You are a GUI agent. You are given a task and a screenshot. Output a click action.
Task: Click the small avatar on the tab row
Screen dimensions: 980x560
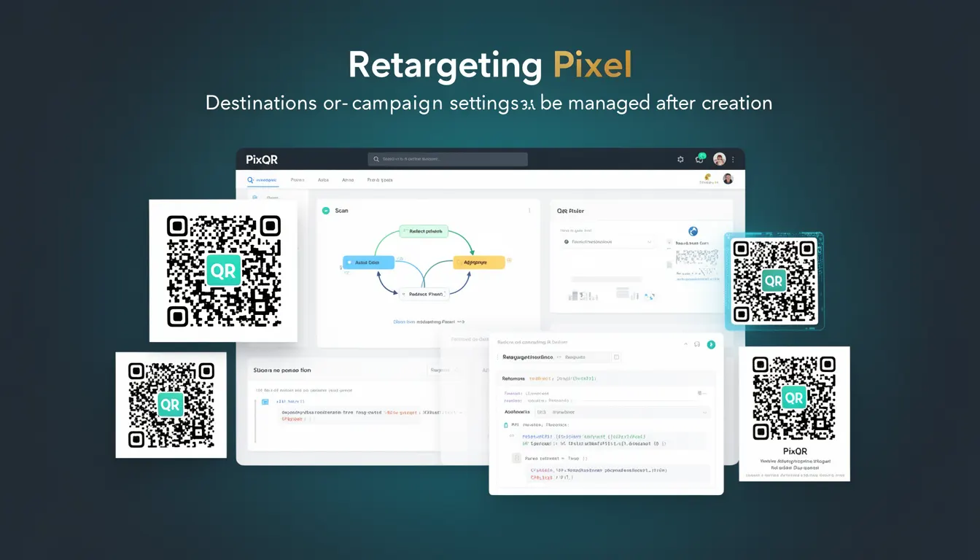tap(728, 179)
